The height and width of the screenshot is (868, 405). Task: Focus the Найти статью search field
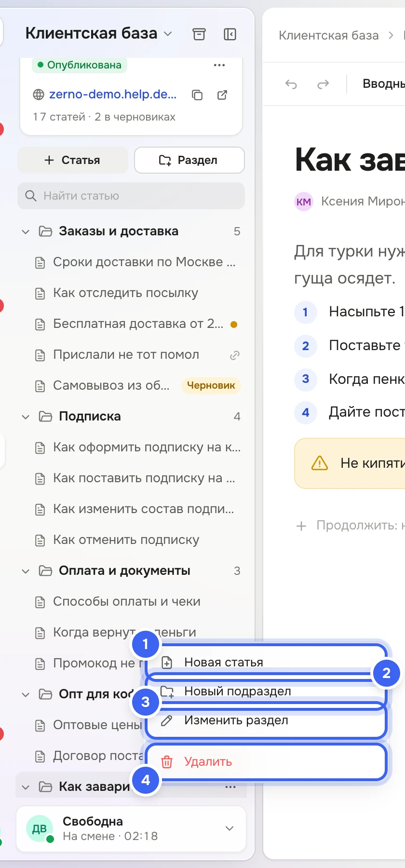click(131, 196)
